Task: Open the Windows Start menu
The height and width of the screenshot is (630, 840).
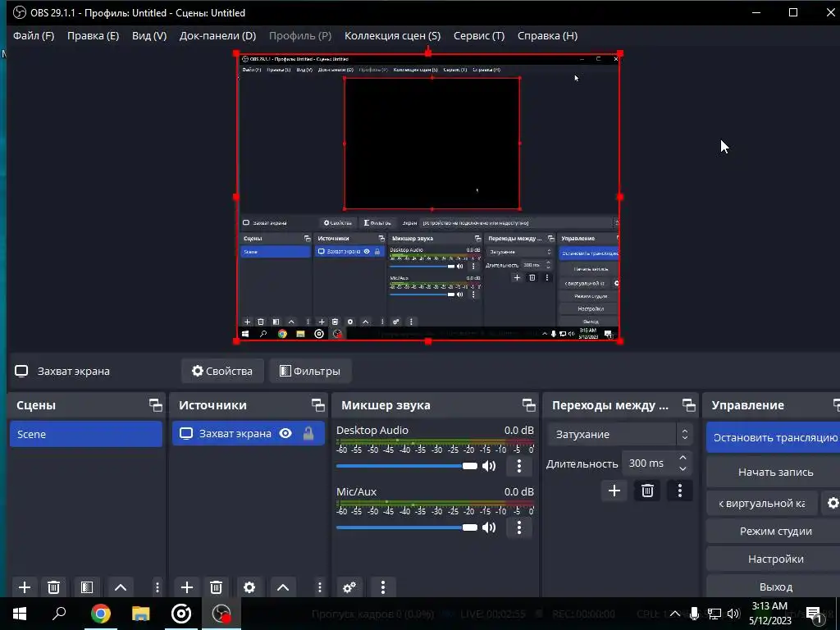Action: (x=20, y=614)
